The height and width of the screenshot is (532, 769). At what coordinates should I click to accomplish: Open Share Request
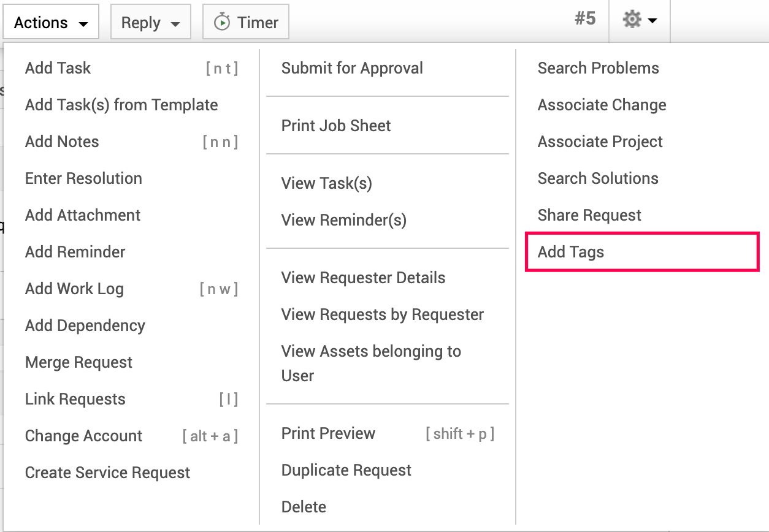(x=589, y=215)
